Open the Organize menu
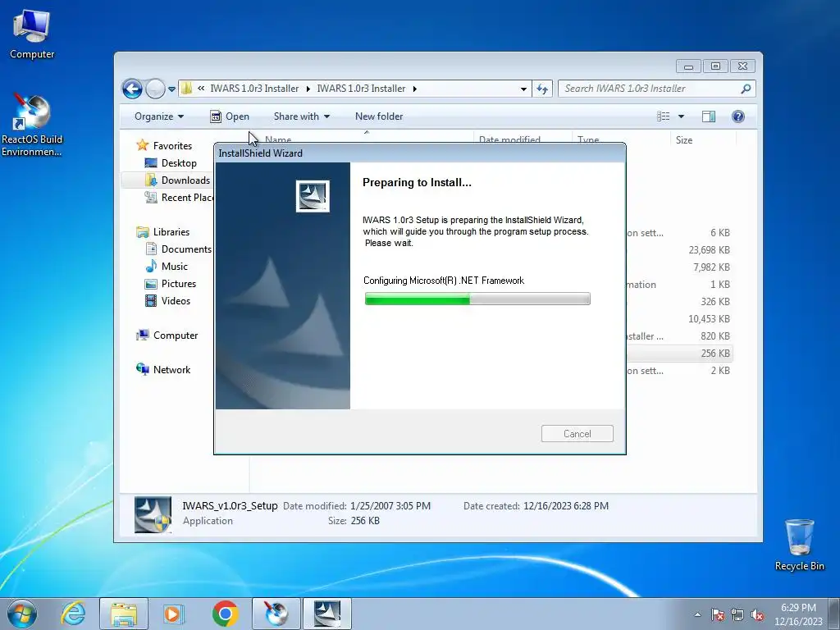This screenshot has width=840, height=630. tap(159, 116)
